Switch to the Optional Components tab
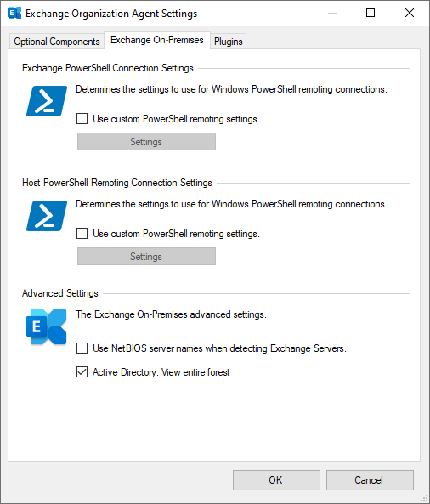This screenshot has height=504, width=430. [x=57, y=42]
